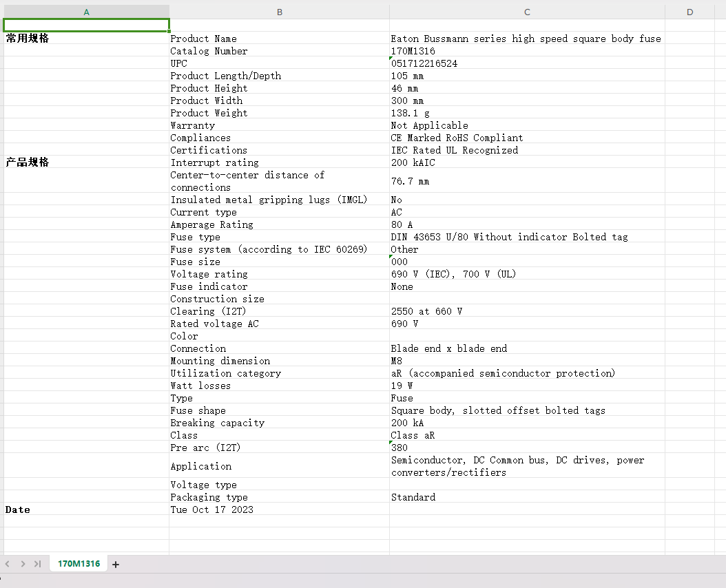Select column B header
Viewport: 726px width, 588px height.
click(x=280, y=12)
